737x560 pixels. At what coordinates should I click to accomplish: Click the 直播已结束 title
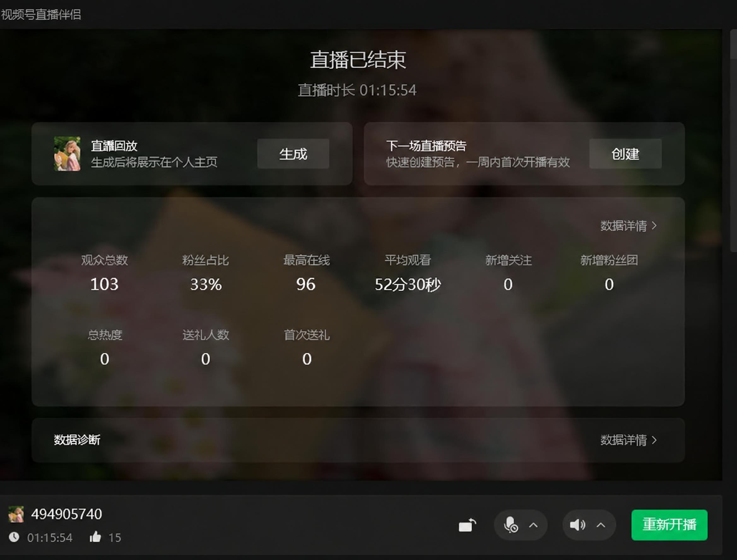[358, 60]
